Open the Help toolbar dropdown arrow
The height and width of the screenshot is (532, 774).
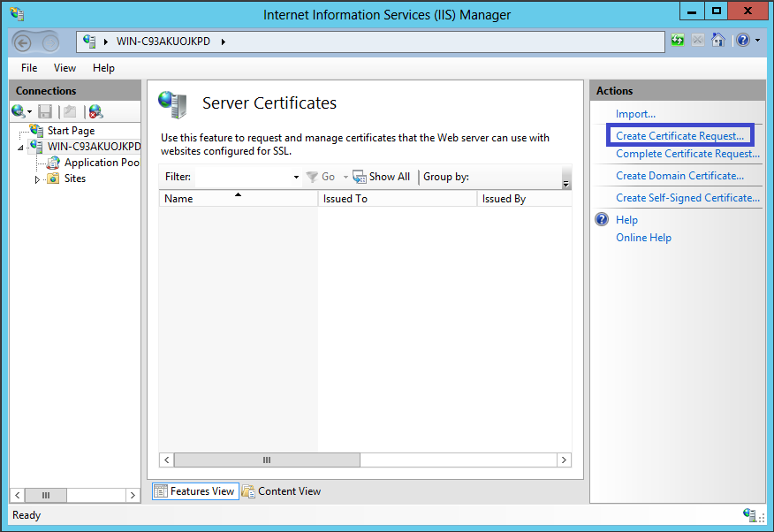coord(757,41)
